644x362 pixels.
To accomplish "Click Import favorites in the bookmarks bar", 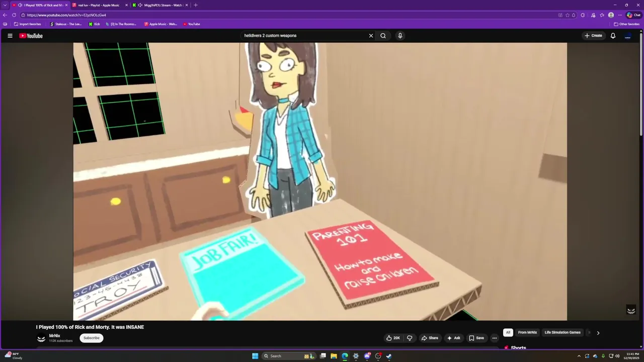I will click(x=28, y=24).
